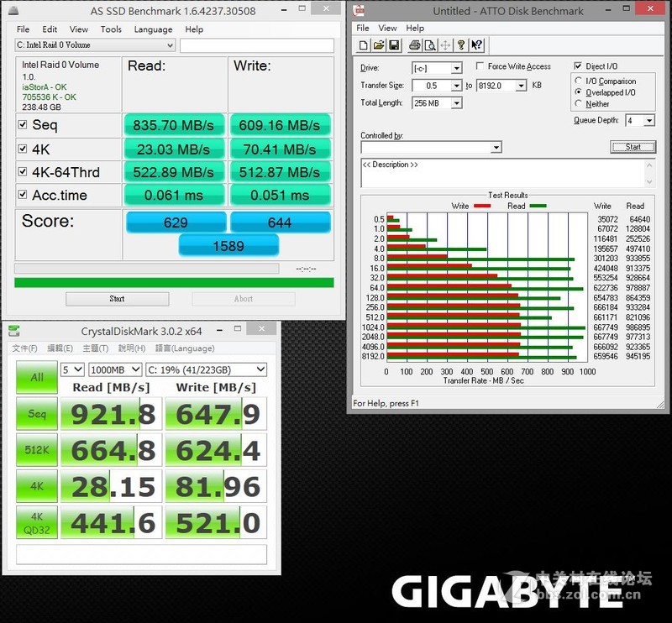Open the Queue Depth dropdown
The image size is (672, 623).
coord(649,121)
